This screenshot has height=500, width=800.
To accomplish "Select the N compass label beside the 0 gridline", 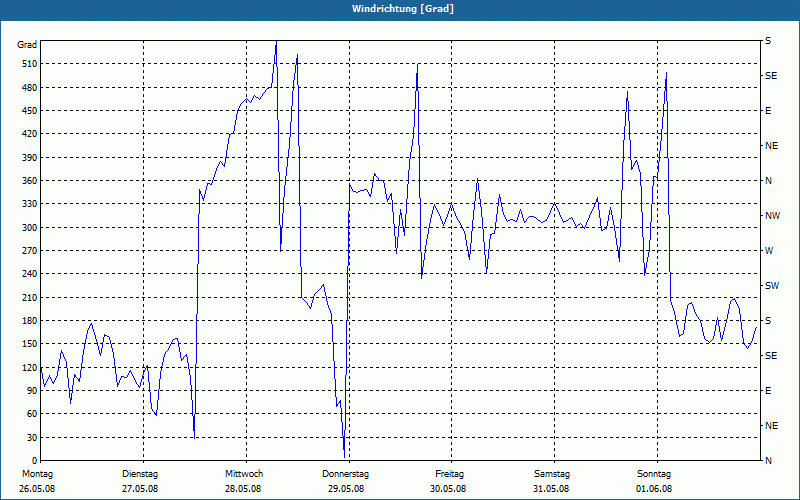I will pyautogui.click(x=768, y=461).
